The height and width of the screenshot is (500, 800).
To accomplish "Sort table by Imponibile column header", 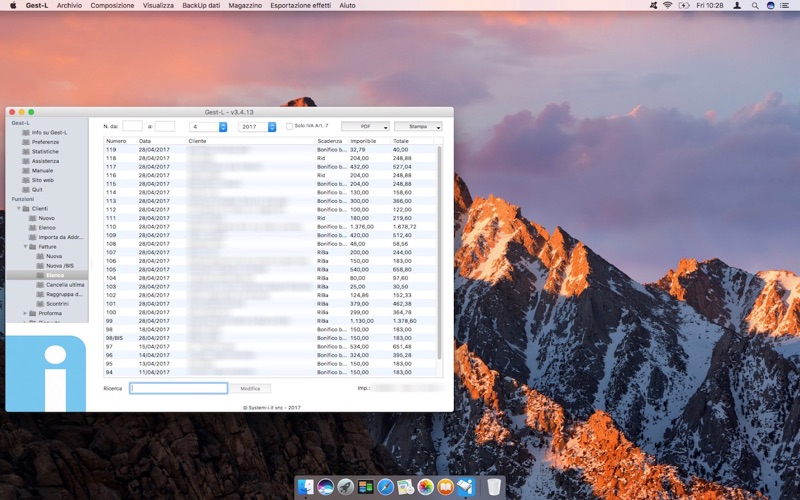I will 369,141.
